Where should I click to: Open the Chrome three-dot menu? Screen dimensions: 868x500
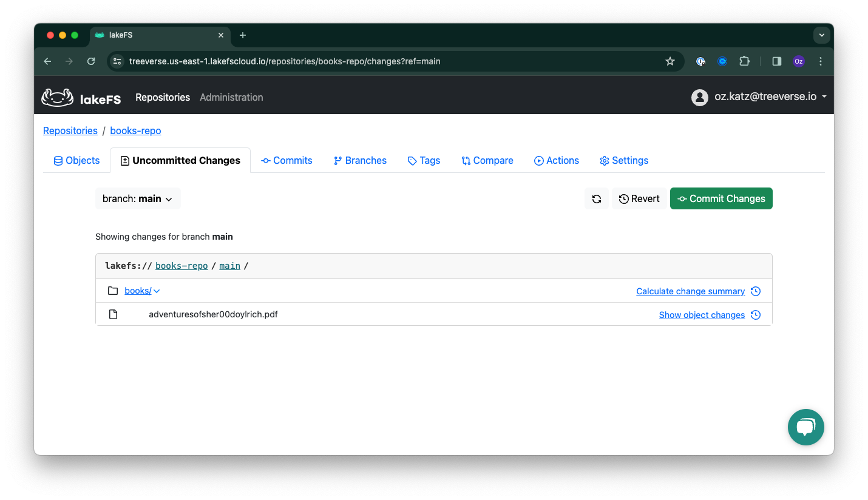pos(821,61)
